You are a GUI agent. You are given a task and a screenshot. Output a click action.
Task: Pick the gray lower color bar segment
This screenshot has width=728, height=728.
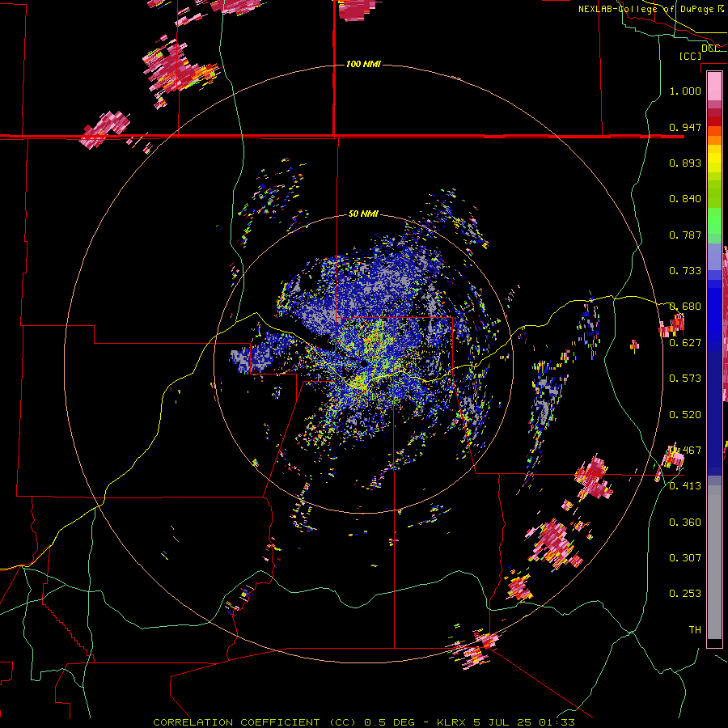click(x=714, y=562)
